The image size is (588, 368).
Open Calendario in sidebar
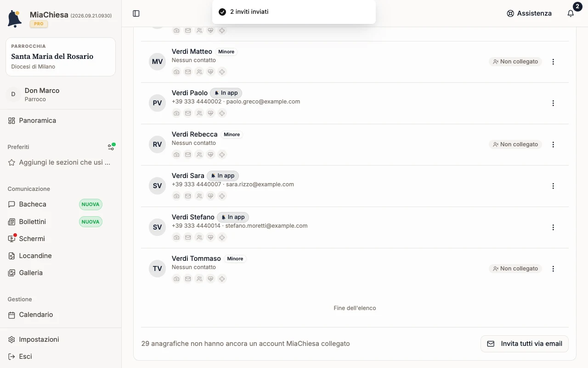point(61,315)
